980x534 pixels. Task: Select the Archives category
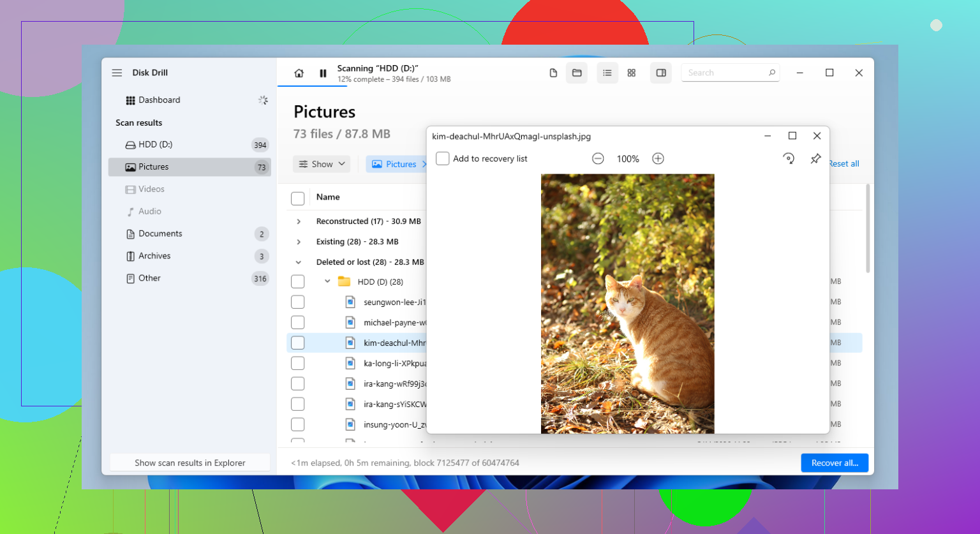pyautogui.click(x=189, y=256)
